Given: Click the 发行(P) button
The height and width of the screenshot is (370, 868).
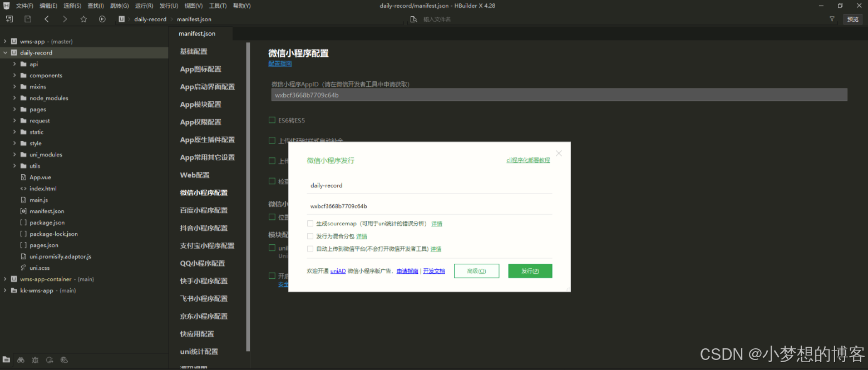Looking at the screenshot, I should pos(530,271).
